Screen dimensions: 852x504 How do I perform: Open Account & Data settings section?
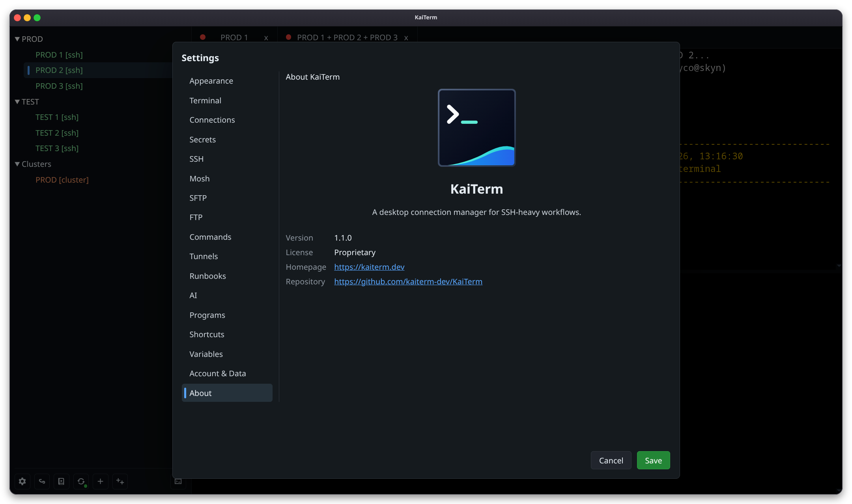tap(227, 373)
